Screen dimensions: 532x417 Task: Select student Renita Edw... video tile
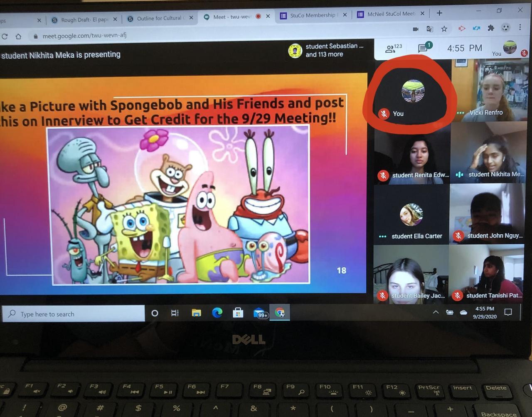point(412,152)
